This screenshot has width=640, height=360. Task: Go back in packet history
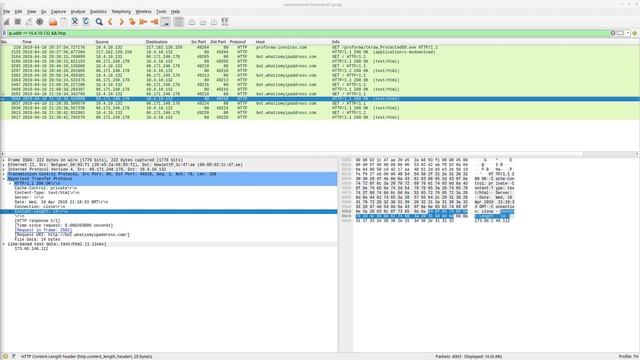pyautogui.click(x=110, y=22)
